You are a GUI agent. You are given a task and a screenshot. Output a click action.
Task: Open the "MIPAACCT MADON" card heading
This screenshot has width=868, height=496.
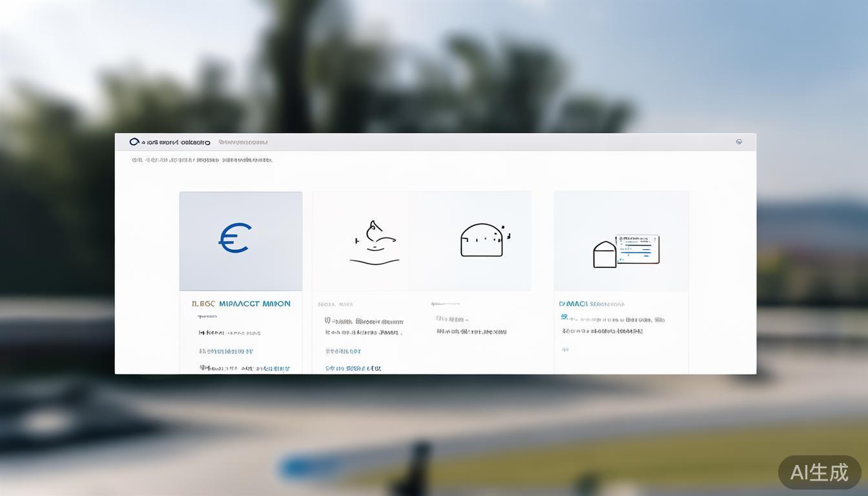(254, 304)
